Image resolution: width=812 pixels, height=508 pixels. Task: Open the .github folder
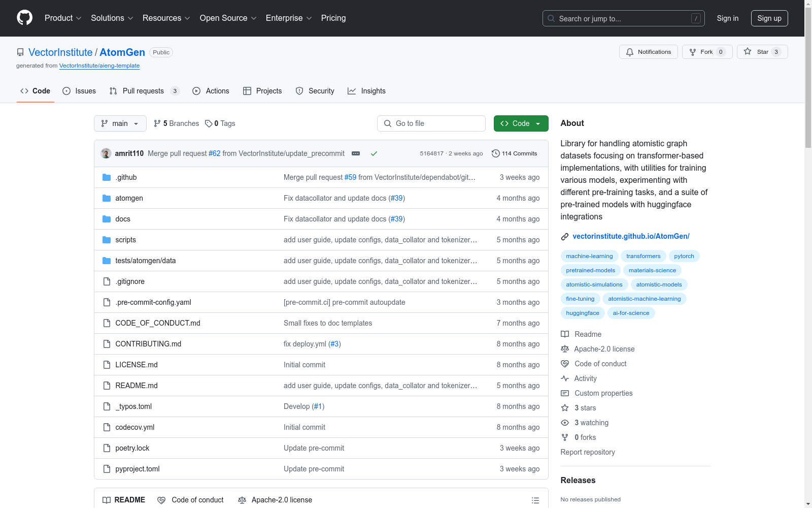pyautogui.click(x=126, y=177)
